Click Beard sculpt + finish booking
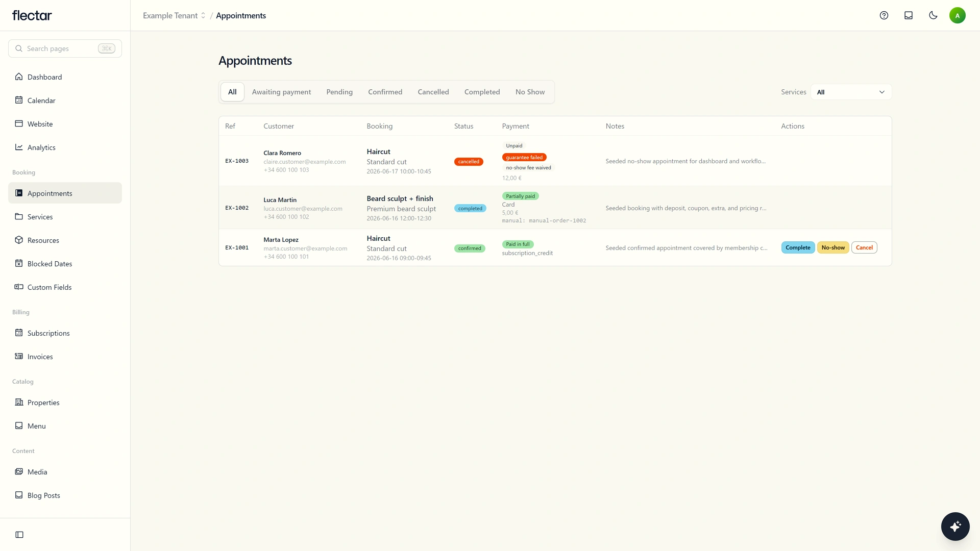Image resolution: width=980 pixels, height=551 pixels. 400,198
